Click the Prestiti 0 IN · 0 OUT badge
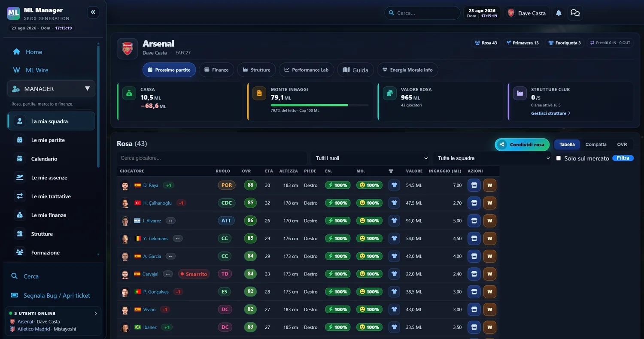Image resolution: width=644 pixels, height=339 pixels. click(x=610, y=43)
